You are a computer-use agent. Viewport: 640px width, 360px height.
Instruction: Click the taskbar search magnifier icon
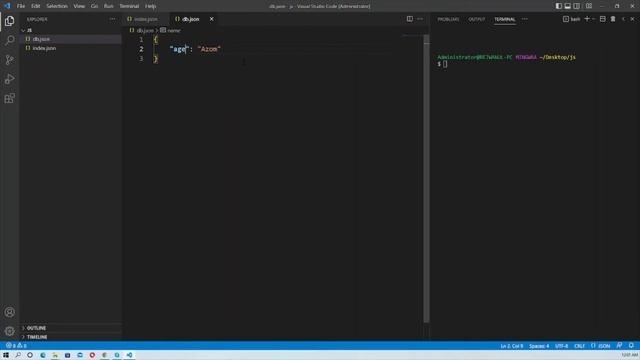tap(18, 355)
